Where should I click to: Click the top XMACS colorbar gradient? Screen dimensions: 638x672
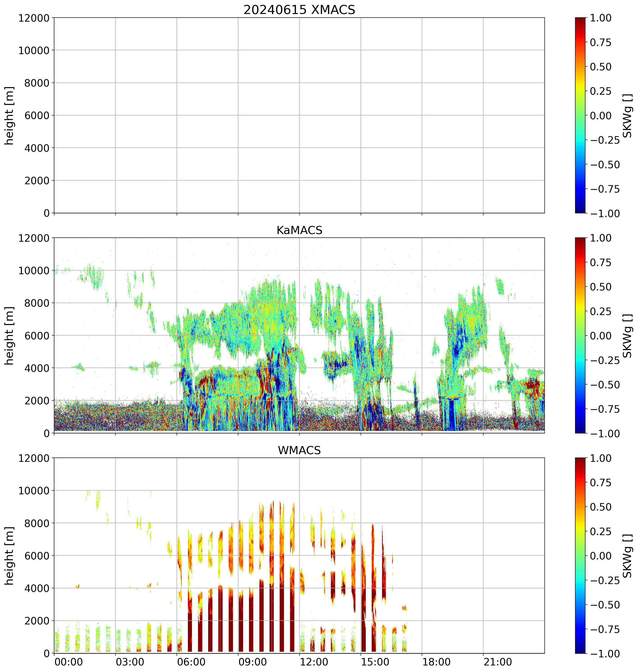pyautogui.click(x=580, y=115)
